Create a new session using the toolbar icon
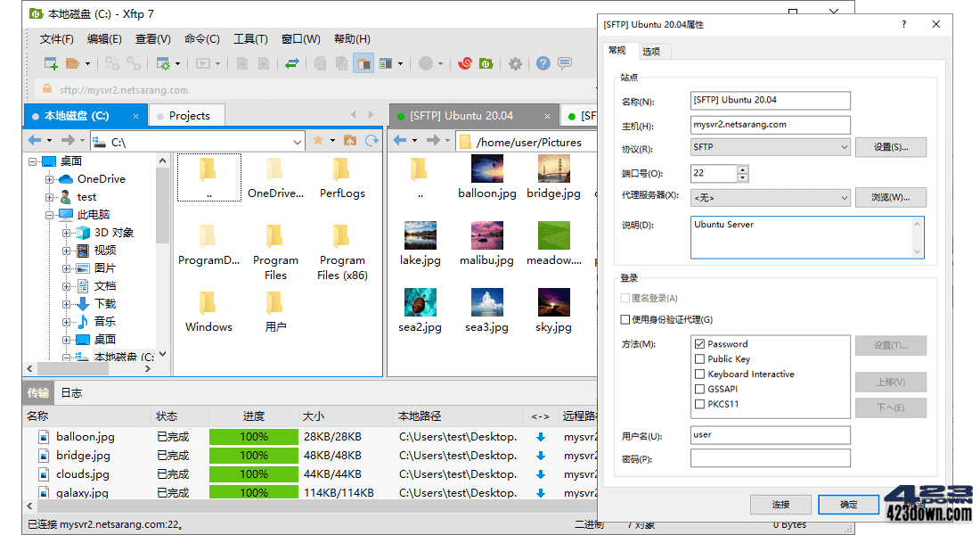This screenshot has width=980, height=535. 50,63
